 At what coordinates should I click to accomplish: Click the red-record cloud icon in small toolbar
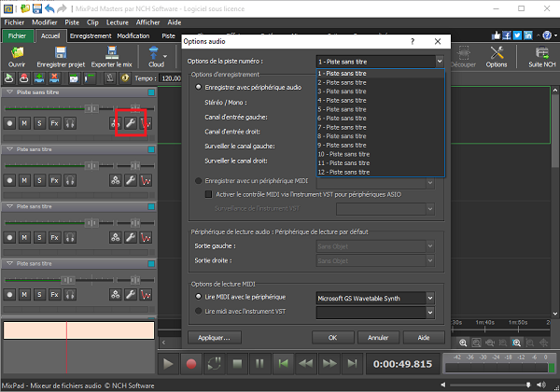click(x=24, y=77)
